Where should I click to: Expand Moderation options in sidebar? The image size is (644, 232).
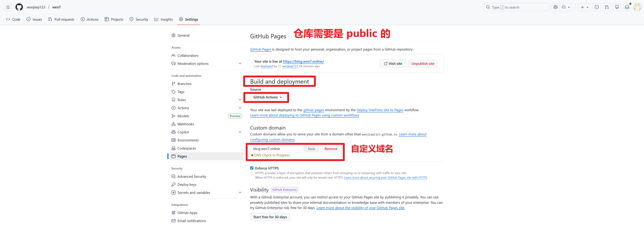pyautogui.click(x=240, y=64)
